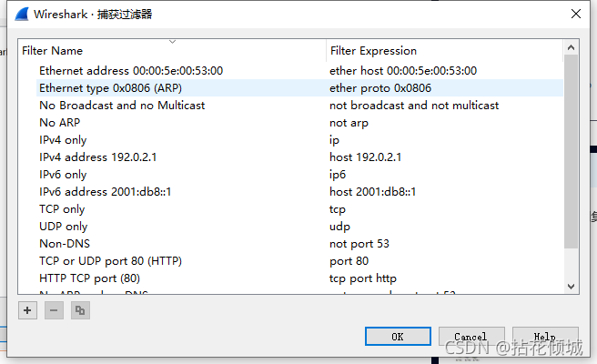Click the scrollbar up arrow
597x364 pixels.
pyautogui.click(x=571, y=47)
